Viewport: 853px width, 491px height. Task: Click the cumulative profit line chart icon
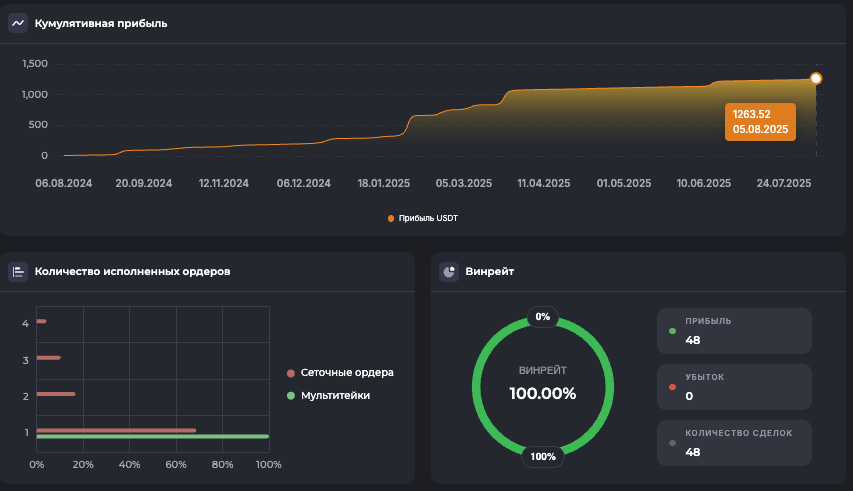(18, 23)
